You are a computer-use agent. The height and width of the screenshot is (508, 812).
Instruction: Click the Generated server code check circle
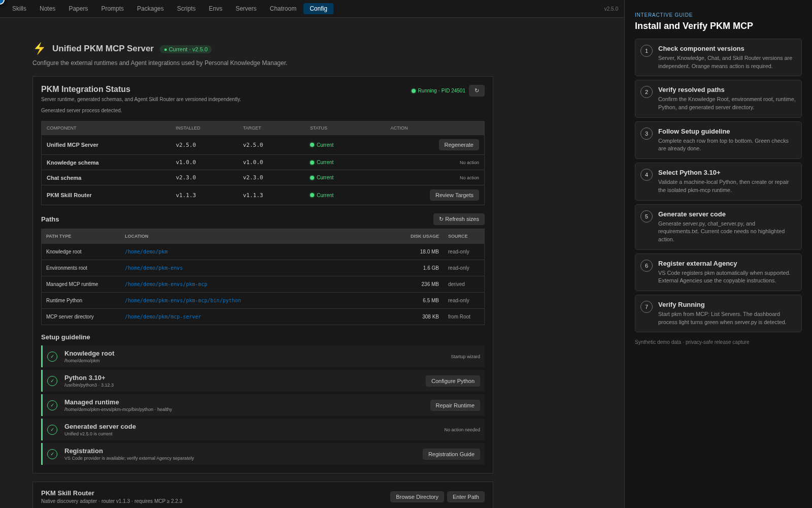(52, 430)
